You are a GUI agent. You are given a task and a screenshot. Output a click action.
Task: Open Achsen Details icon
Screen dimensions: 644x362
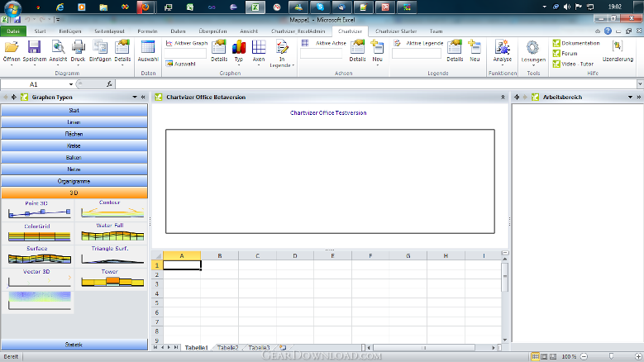click(x=357, y=51)
